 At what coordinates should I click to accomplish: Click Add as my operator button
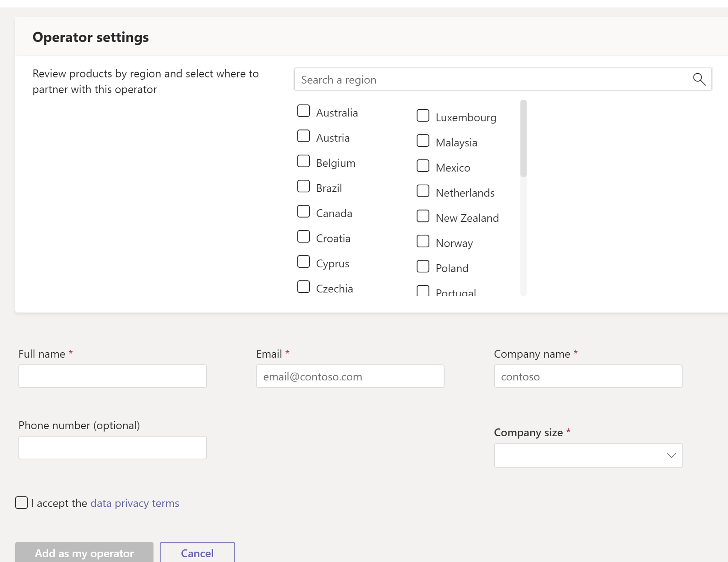(84, 553)
